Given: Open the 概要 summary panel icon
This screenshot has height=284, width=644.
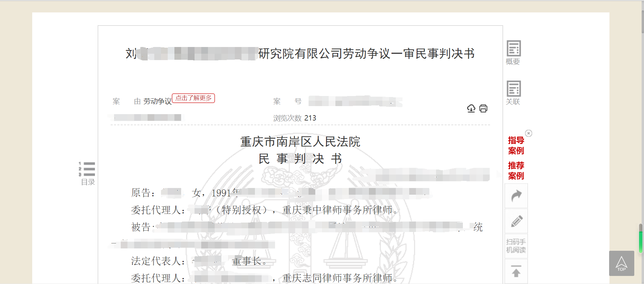Looking at the screenshot, I should (513, 52).
